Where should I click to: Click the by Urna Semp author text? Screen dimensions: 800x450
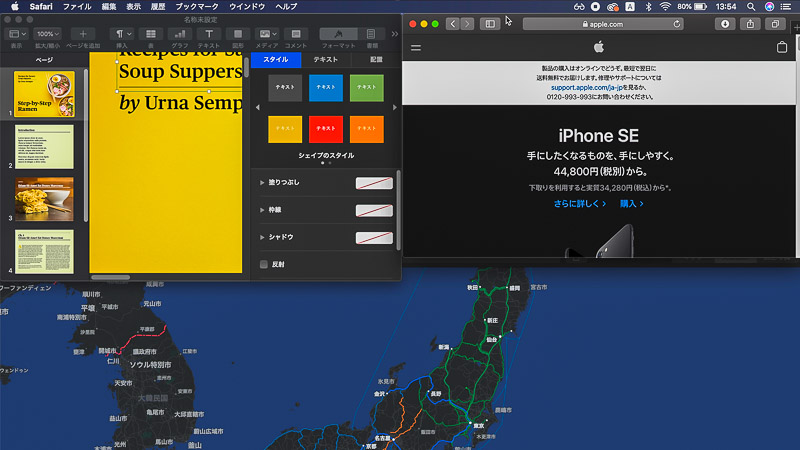pyautogui.click(x=181, y=103)
